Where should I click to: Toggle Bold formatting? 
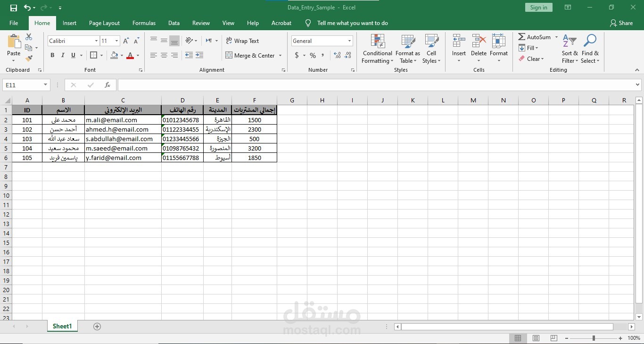(x=52, y=55)
